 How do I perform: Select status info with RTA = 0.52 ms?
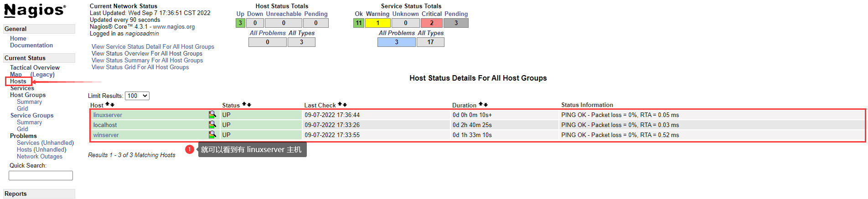click(x=620, y=135)
